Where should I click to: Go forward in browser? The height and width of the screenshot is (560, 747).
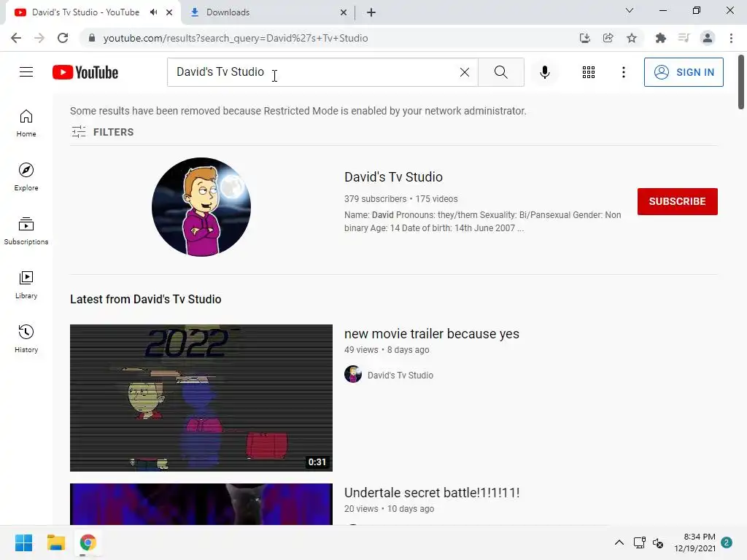click(39, 38)
